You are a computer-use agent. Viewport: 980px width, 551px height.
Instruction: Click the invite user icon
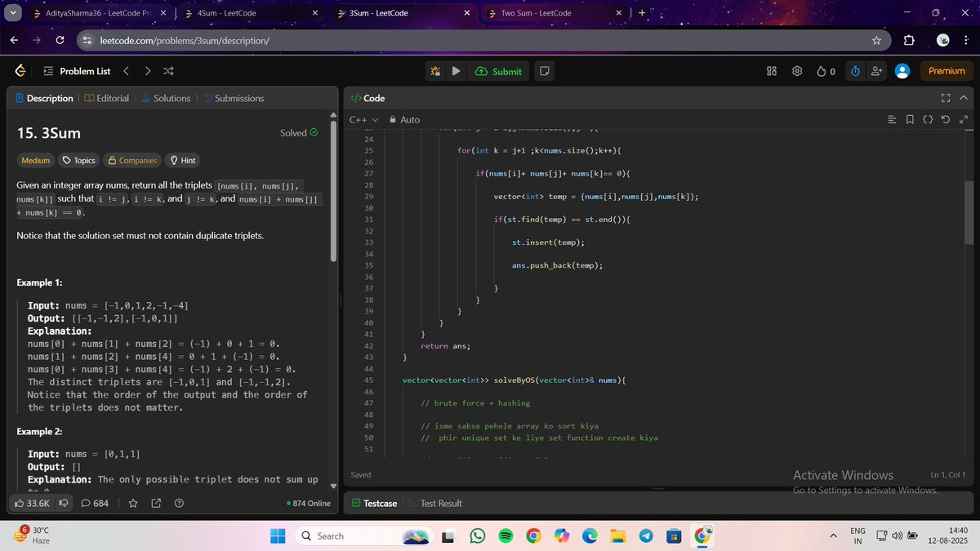[x=876, y=71]
